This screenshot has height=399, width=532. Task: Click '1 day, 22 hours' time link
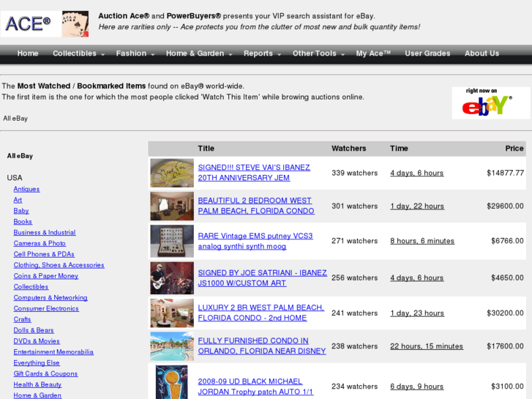click(x=417, y=206)
